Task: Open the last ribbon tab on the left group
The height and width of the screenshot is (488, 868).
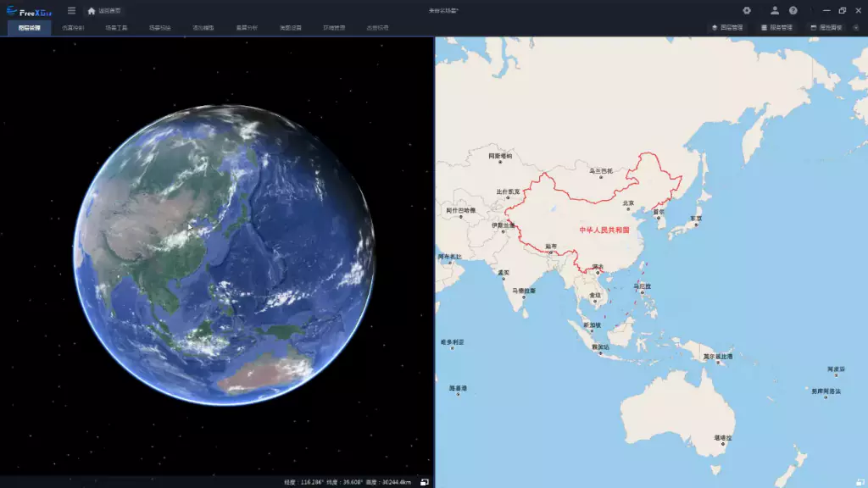Action: pyautogui.click(x=377, y=28)
